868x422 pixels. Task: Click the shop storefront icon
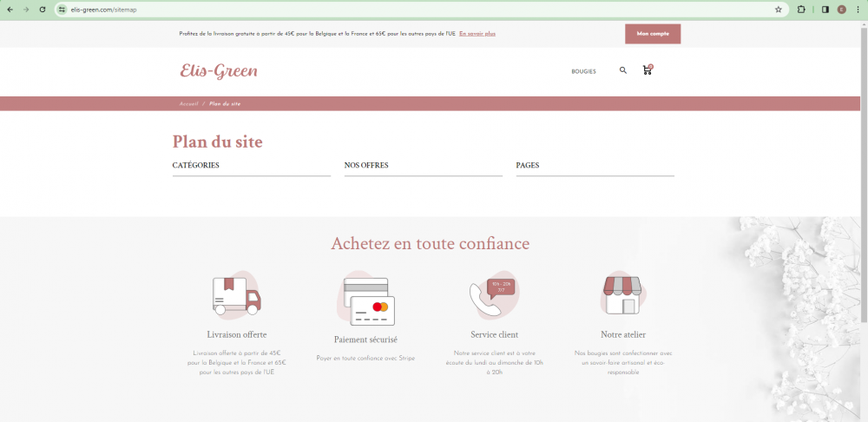(x=622, y=294)
